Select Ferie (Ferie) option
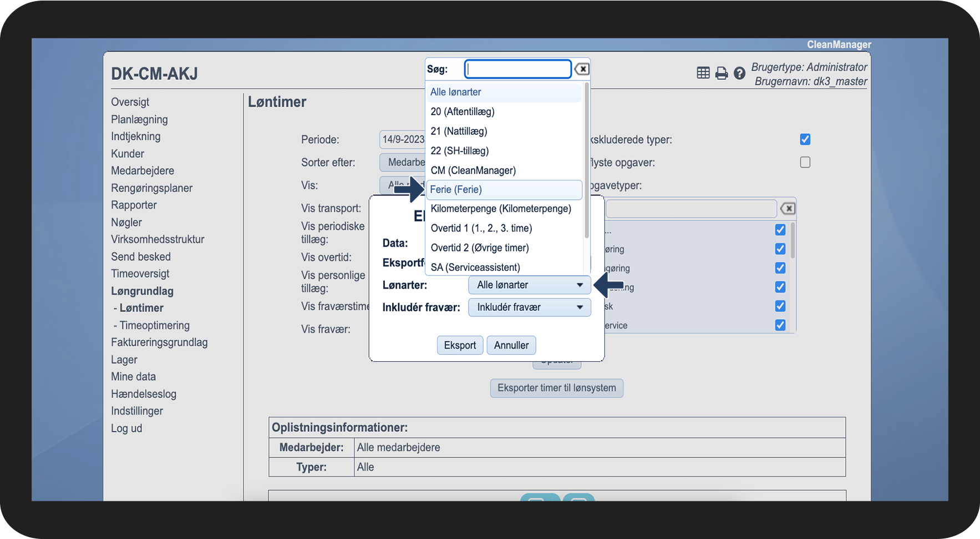 [x=504, y=190]
